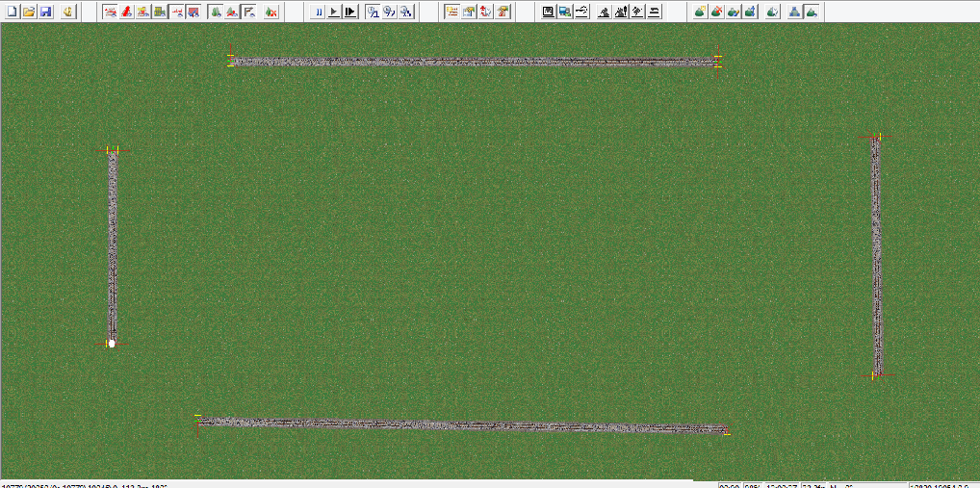Viewport: 980px width, 488px height.
Task: Open the blue dual-monitor view icon
Action: coord(565,12)
